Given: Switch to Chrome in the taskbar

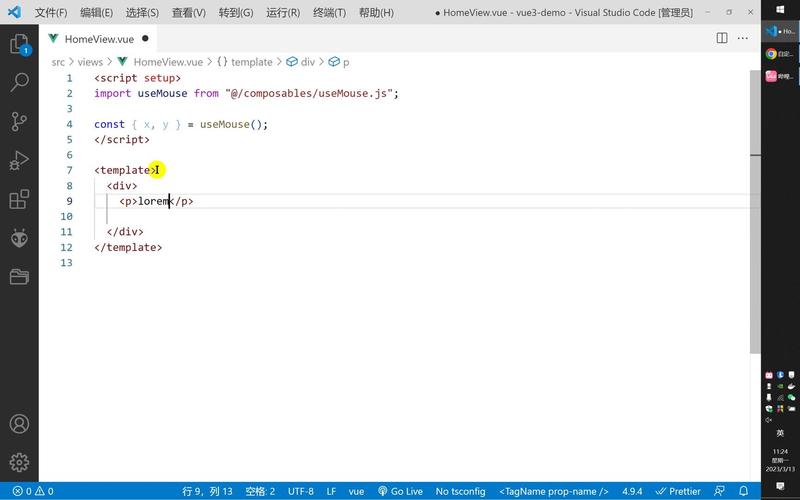Looking at the screenshot, I should 780,54.
